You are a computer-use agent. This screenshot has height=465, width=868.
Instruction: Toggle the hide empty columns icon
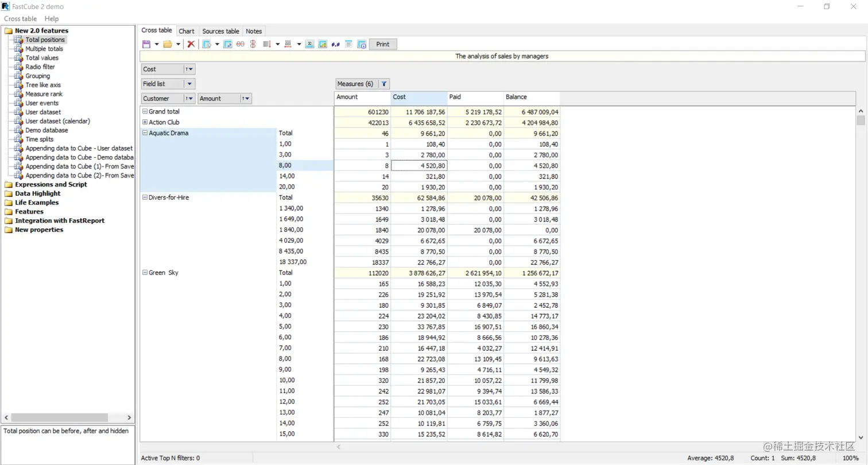[253, 44]
